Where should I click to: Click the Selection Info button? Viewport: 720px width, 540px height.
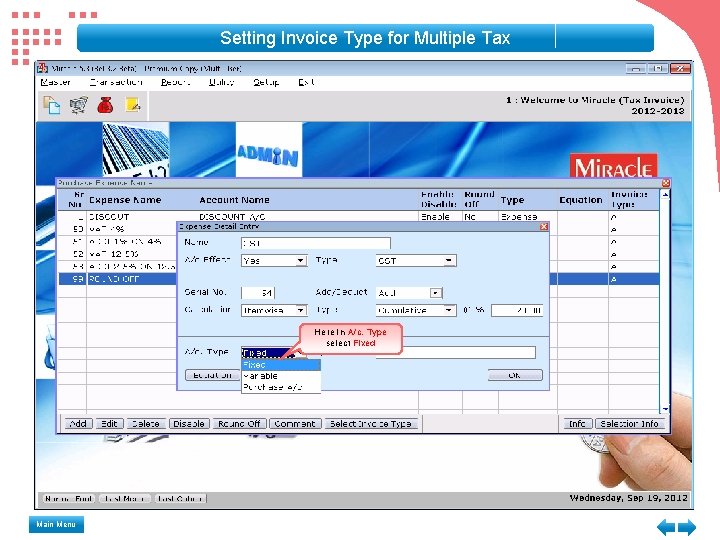click(629, 424)
